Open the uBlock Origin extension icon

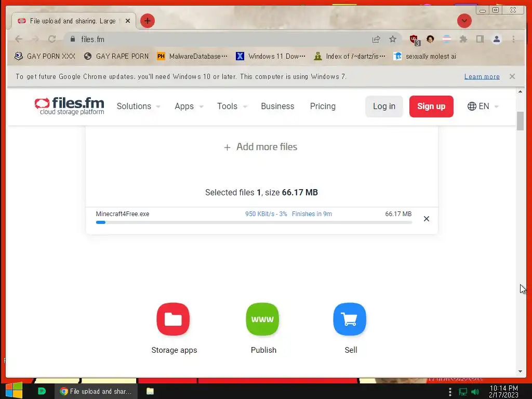[414, 39]
